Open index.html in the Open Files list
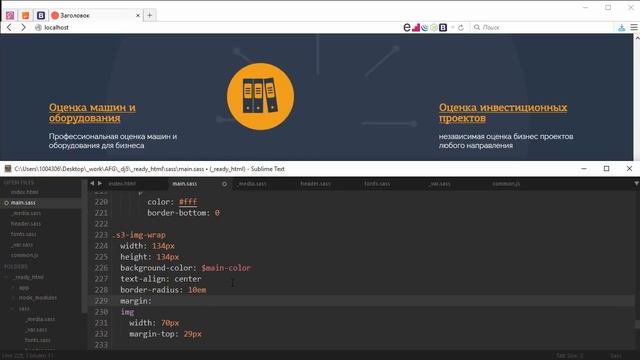Viewport: 640px width, 360px height. 24,192
